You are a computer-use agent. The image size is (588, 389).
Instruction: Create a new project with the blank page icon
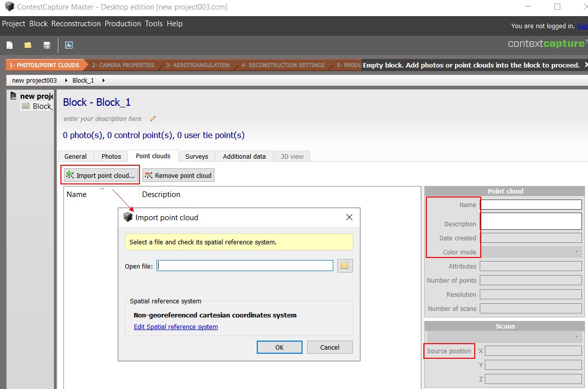(10, 45)
